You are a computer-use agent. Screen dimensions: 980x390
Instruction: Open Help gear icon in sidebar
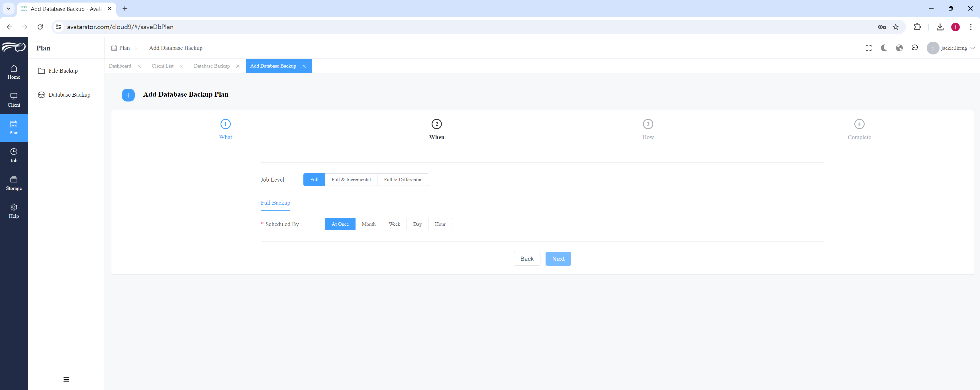pyautogui.click(x=14, y=207)
